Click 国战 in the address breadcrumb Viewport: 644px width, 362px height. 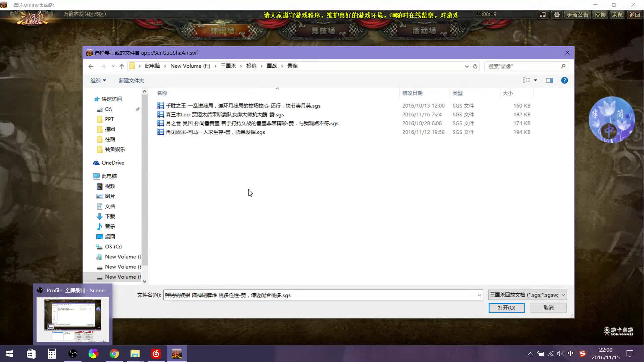click(272, 66)
